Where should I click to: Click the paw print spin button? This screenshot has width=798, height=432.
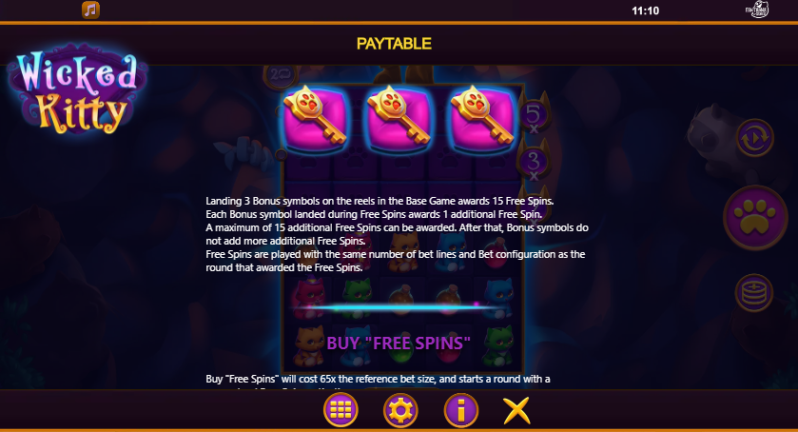coord(755,218)
